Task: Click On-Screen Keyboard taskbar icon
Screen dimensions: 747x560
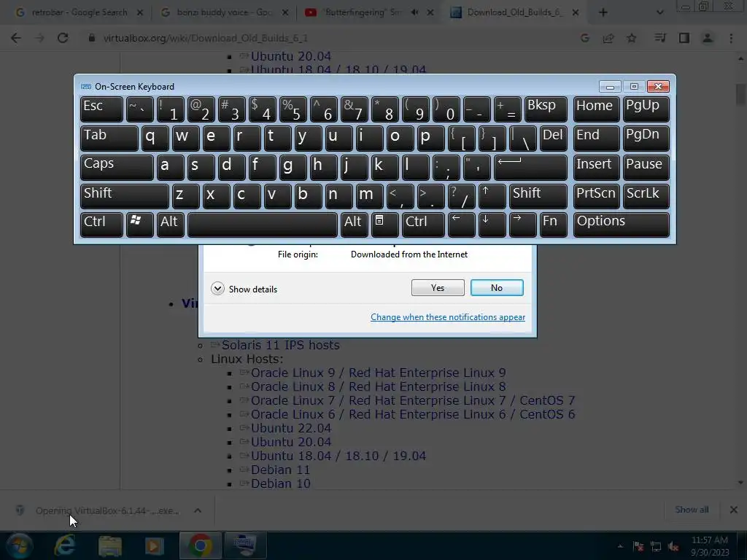Action: (x=244, y=545)
